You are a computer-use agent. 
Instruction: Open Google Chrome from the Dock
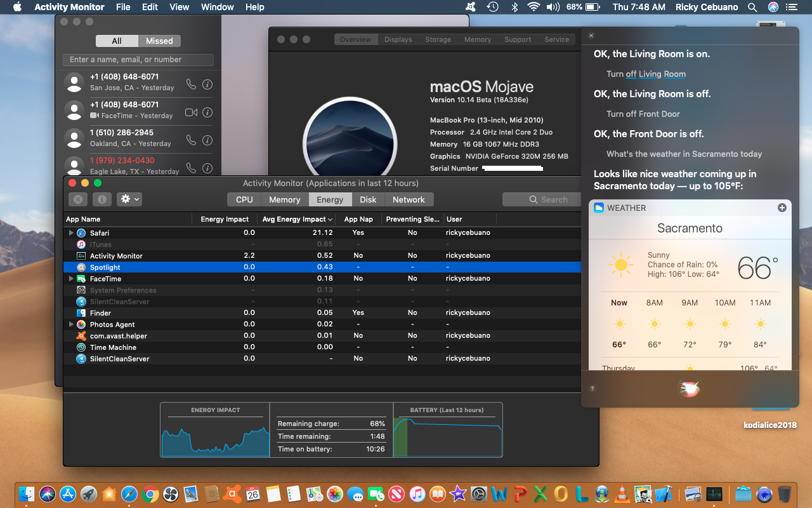(x=150, y=493)
